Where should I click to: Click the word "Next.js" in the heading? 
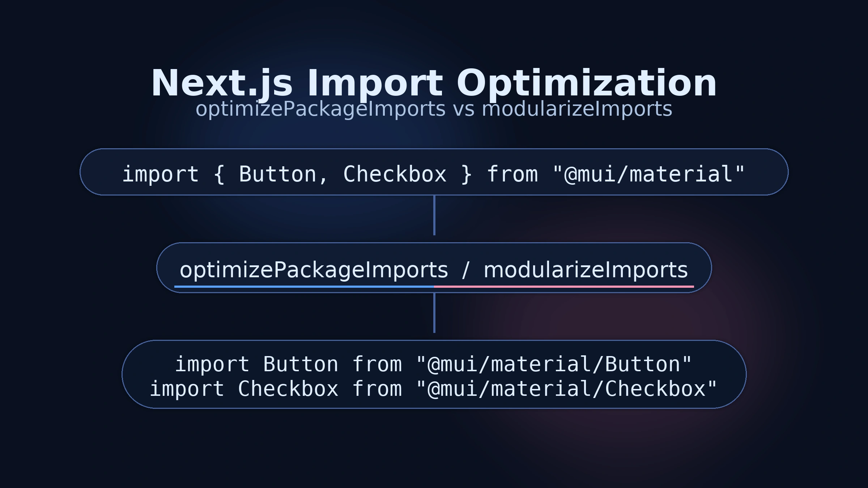tap(222, 84)
